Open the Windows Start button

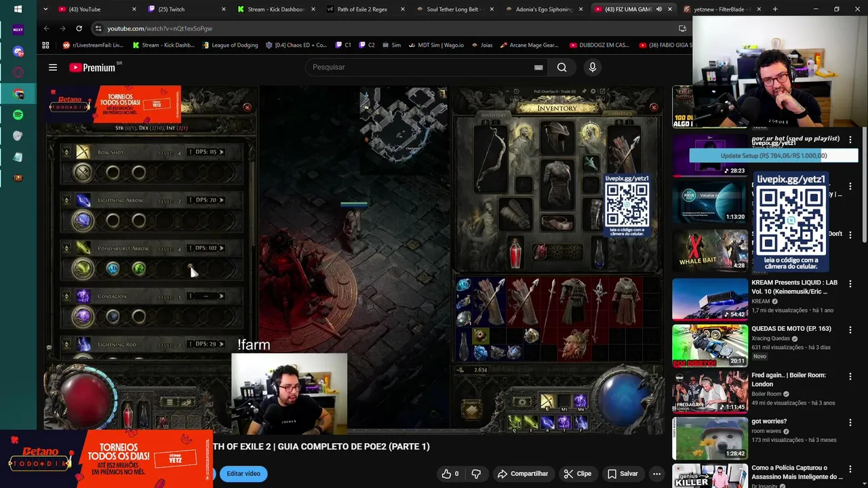pyautogui.click(x=18, y=9)
